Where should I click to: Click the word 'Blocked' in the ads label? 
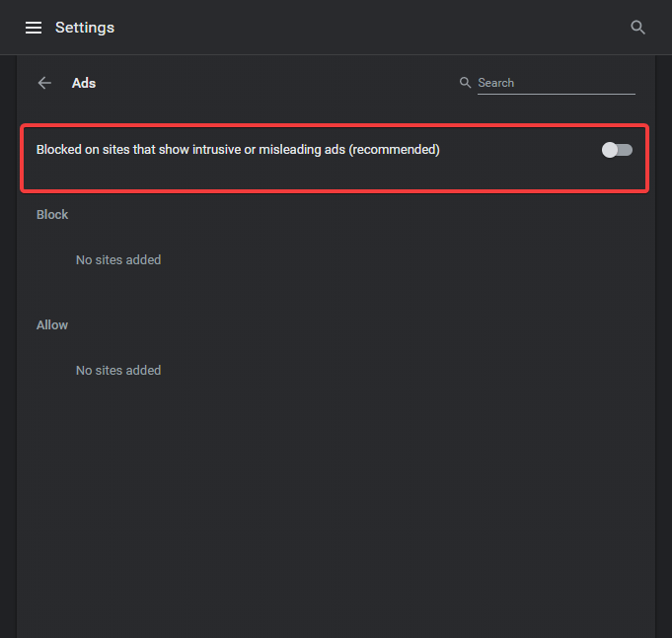(x=59, y=150)
